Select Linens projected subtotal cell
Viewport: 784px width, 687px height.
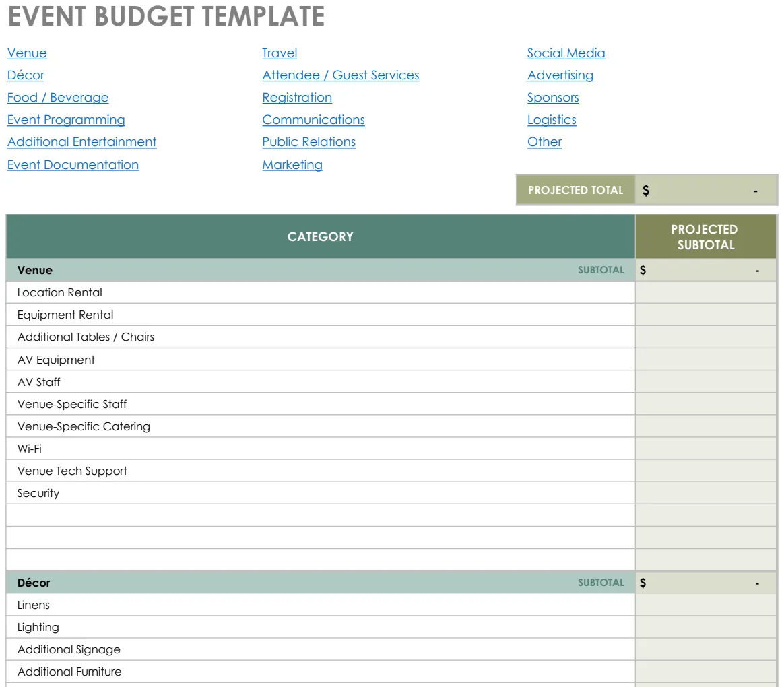[705, 605]
